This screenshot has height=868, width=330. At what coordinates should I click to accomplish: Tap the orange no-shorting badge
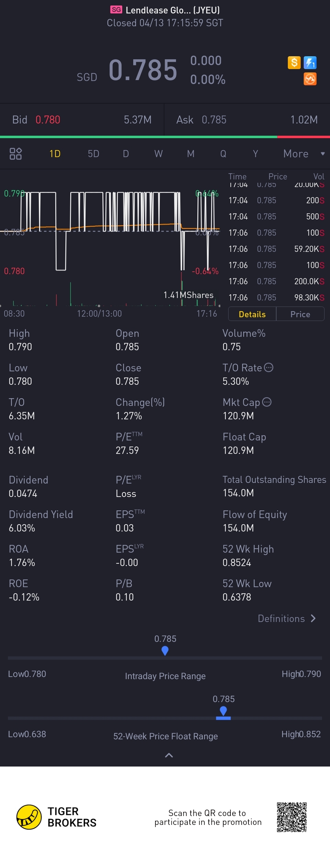tap(310, 79)
